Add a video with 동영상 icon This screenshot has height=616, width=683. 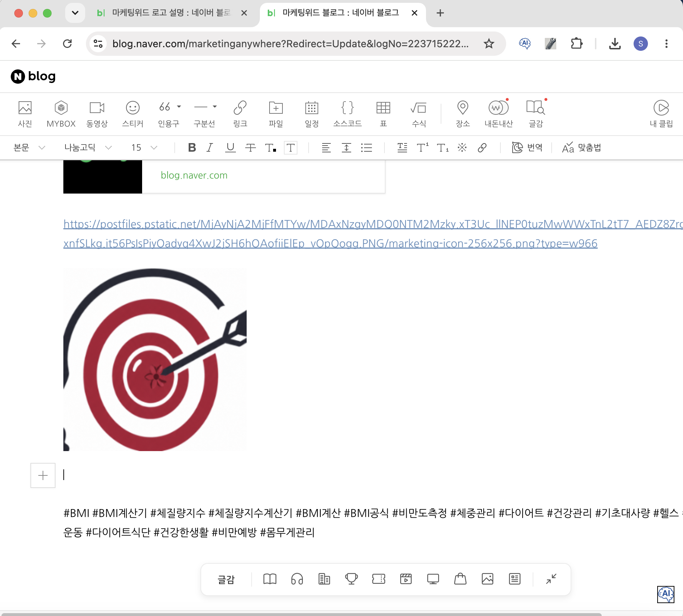(x=97, y=114)
